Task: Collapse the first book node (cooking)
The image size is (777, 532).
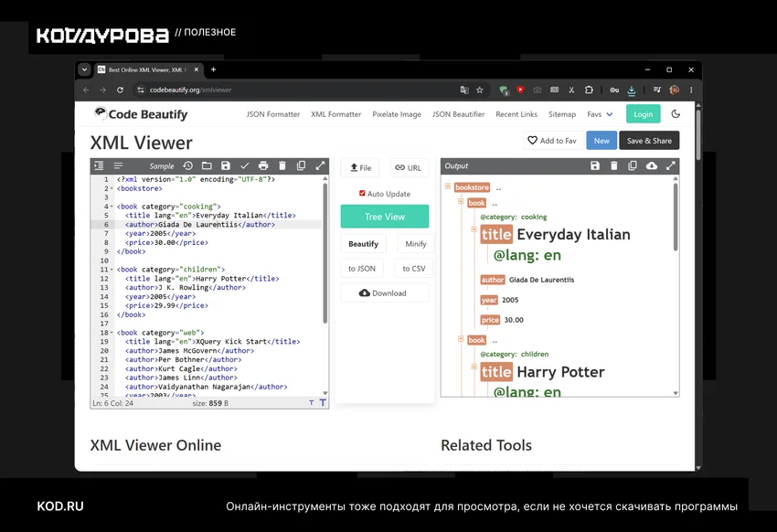Action: pos(461,202)
